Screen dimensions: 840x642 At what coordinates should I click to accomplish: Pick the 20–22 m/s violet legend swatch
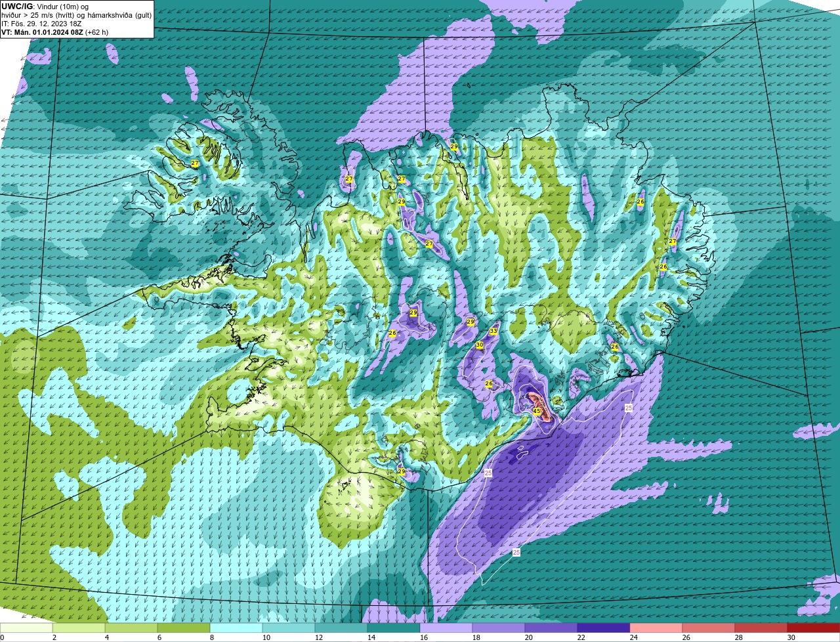tap(551, 628)
